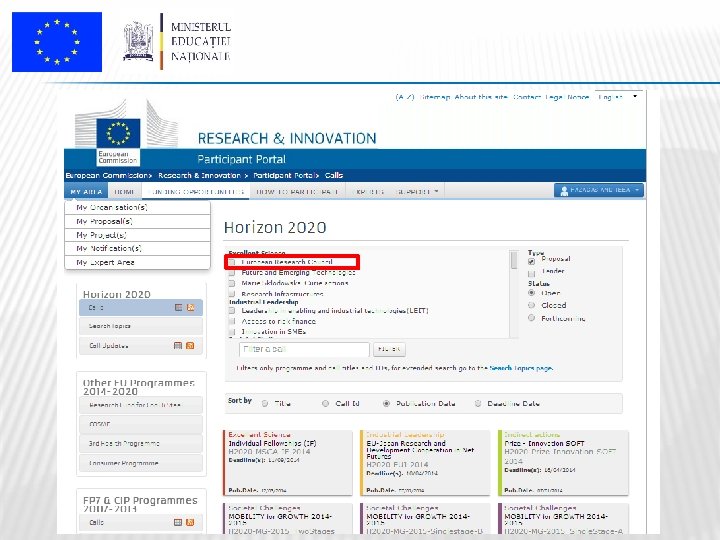720x540 pixels.
Task: Open the RSS feed icon in Calls row
Action: tap(191, 308)
